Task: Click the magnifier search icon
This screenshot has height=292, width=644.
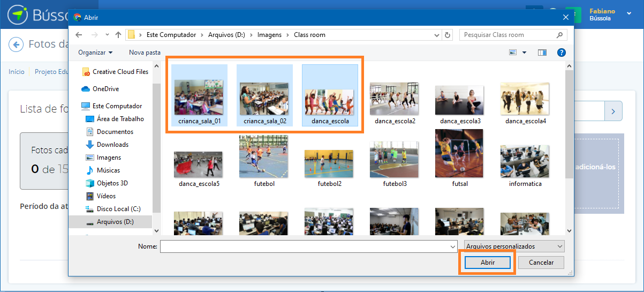Action: click(560, 35)
